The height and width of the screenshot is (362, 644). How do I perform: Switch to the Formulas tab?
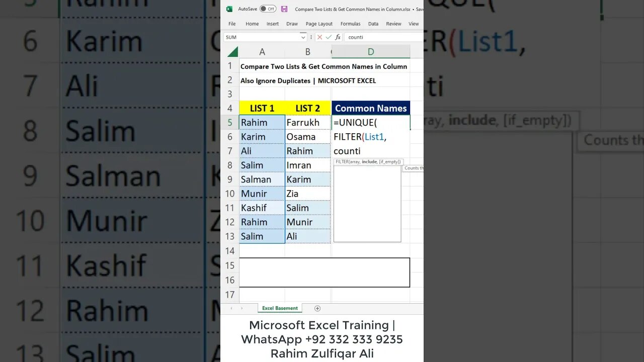[350, 24]
